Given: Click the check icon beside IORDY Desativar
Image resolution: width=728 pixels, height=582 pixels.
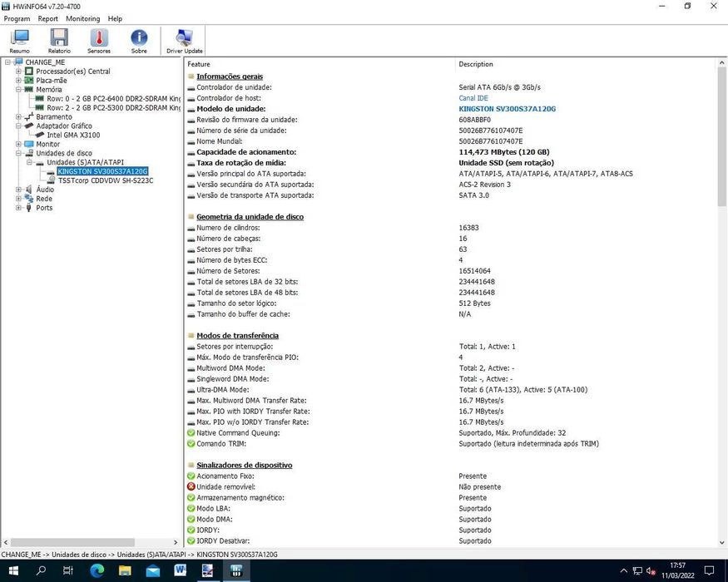Looking at the screenshot, I should click(191, 540).
